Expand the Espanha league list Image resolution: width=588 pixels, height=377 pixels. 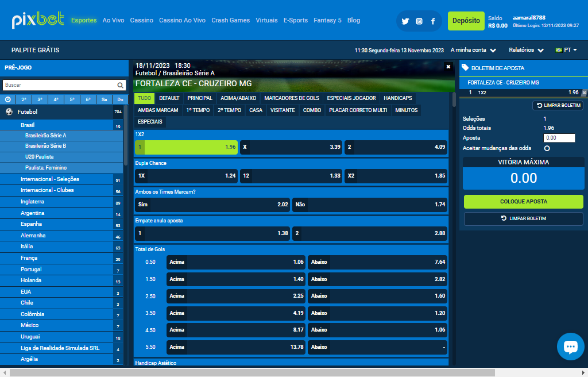(x=61, y=224)
